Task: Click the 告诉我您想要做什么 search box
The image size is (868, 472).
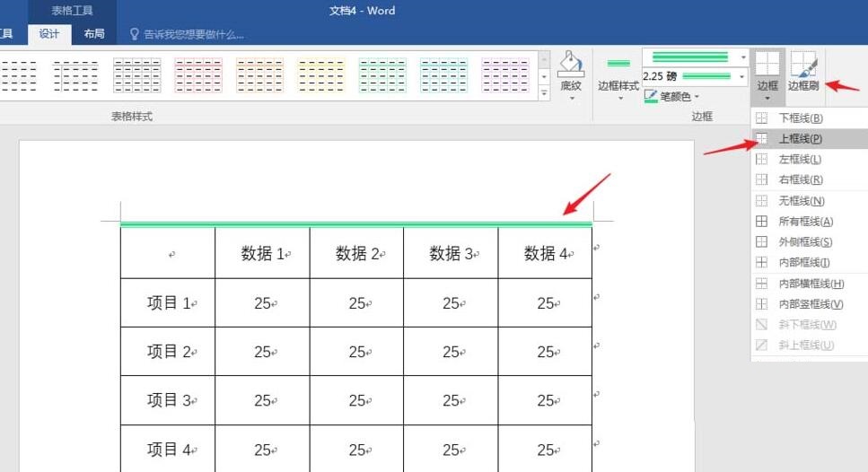Action: pos(187,34)
